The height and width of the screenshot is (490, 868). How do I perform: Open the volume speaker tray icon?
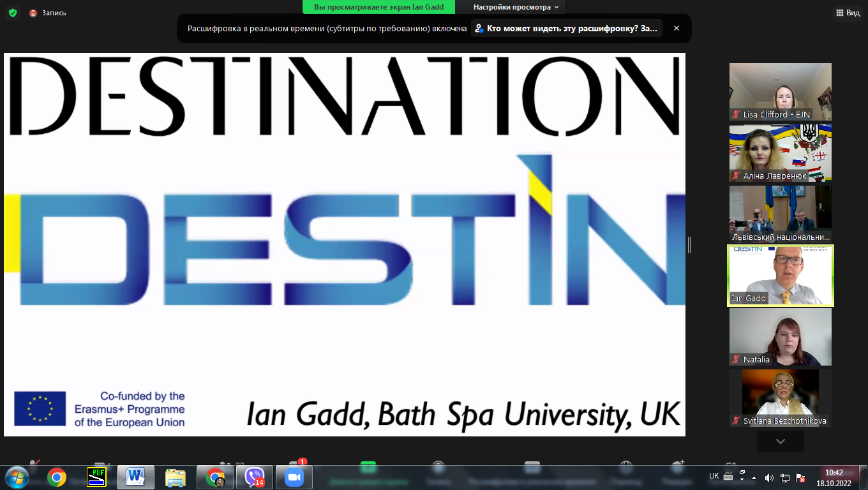(x=769, y=477)
